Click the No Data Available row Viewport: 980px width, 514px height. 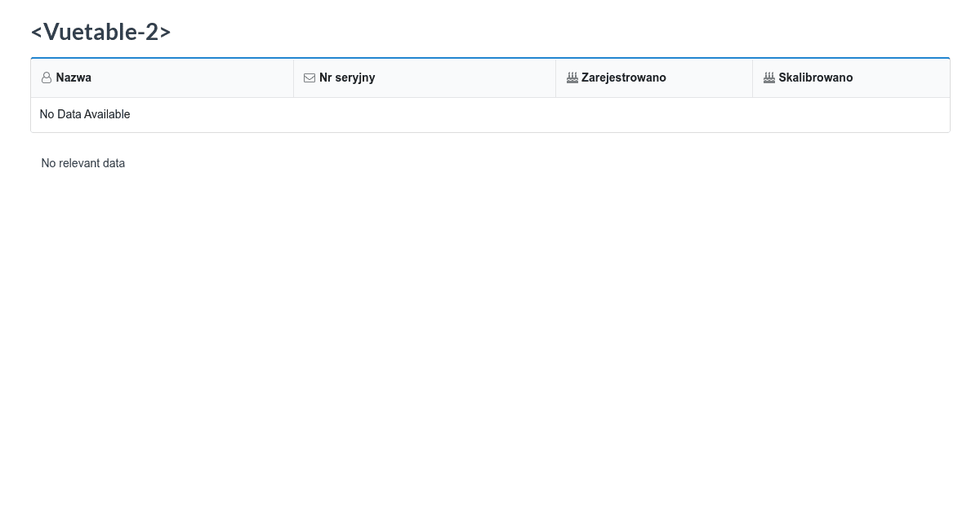85,114
